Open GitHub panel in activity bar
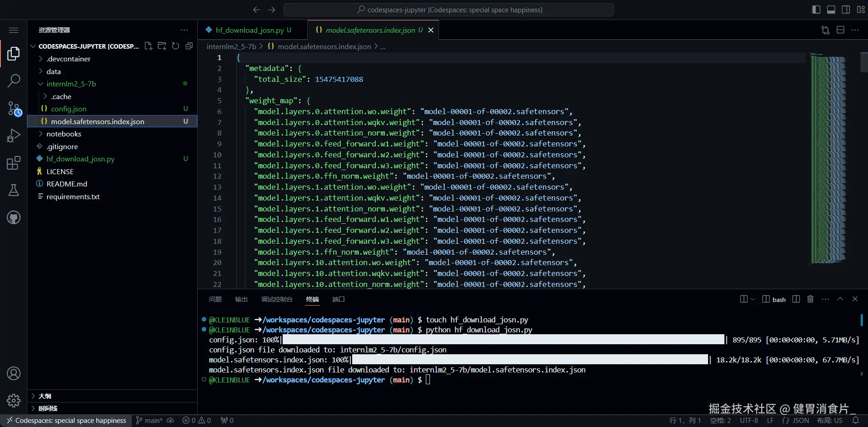The height and width of the screenshot is (427, 868). click(14, 217)
